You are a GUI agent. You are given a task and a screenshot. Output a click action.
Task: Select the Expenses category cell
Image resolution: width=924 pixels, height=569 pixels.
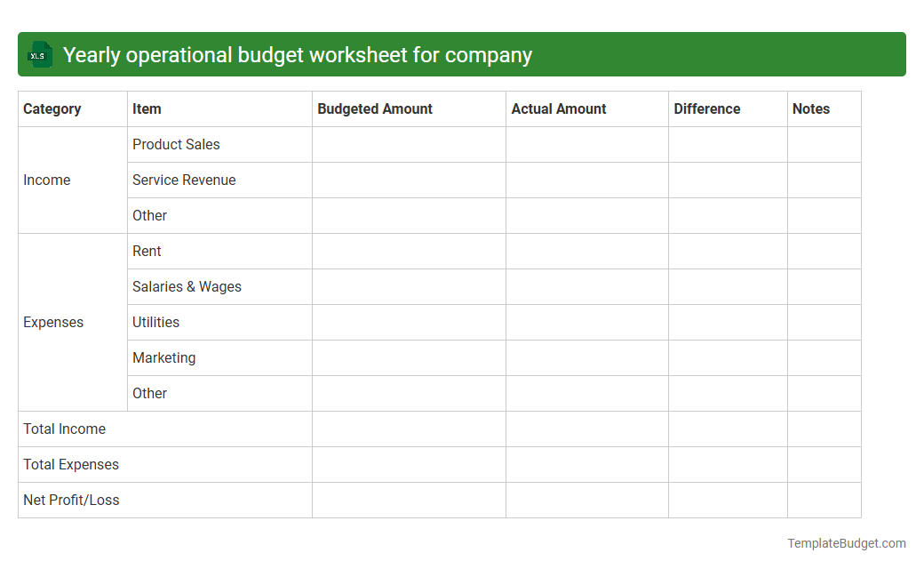point(53,322)
